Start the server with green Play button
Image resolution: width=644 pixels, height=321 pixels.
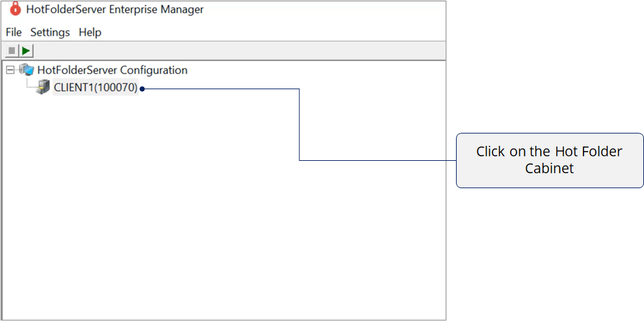tap(26, 51)
